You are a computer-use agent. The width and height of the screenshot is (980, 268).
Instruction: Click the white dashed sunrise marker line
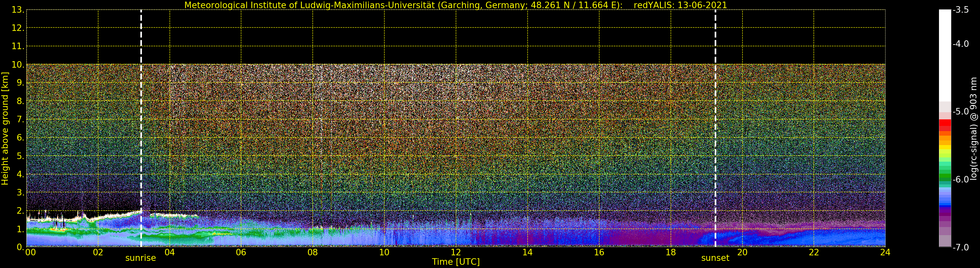pos(141,128)
